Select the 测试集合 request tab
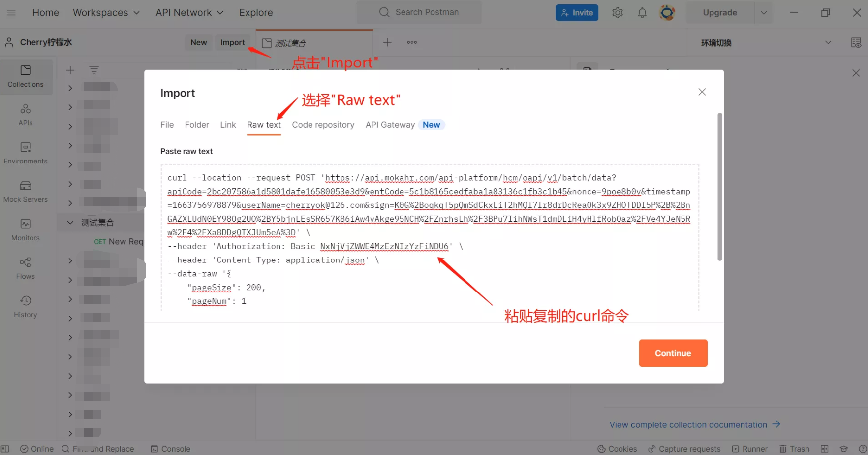This screenshot has width=868, height=455. (314, 43)
